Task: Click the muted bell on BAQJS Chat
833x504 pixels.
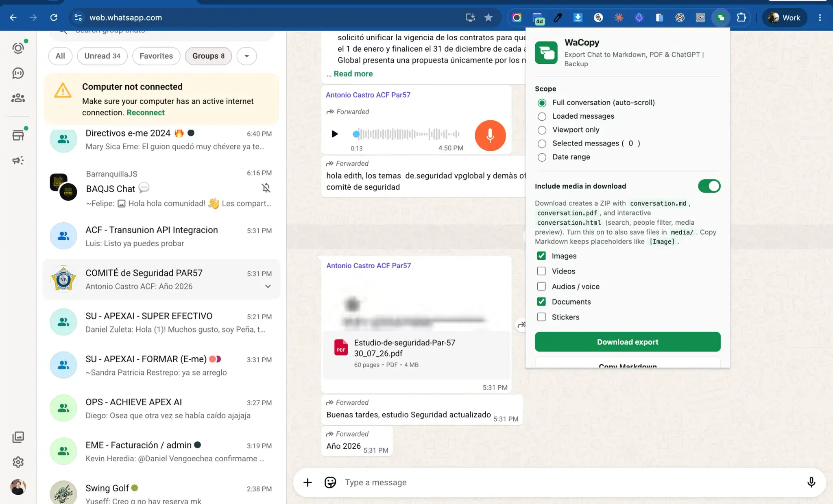Action: pos(266,188)
